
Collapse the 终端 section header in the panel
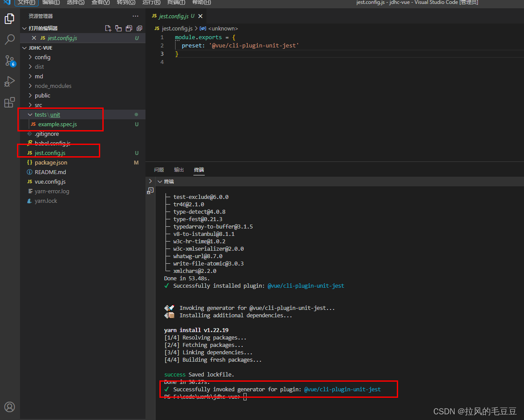(160, 181)
